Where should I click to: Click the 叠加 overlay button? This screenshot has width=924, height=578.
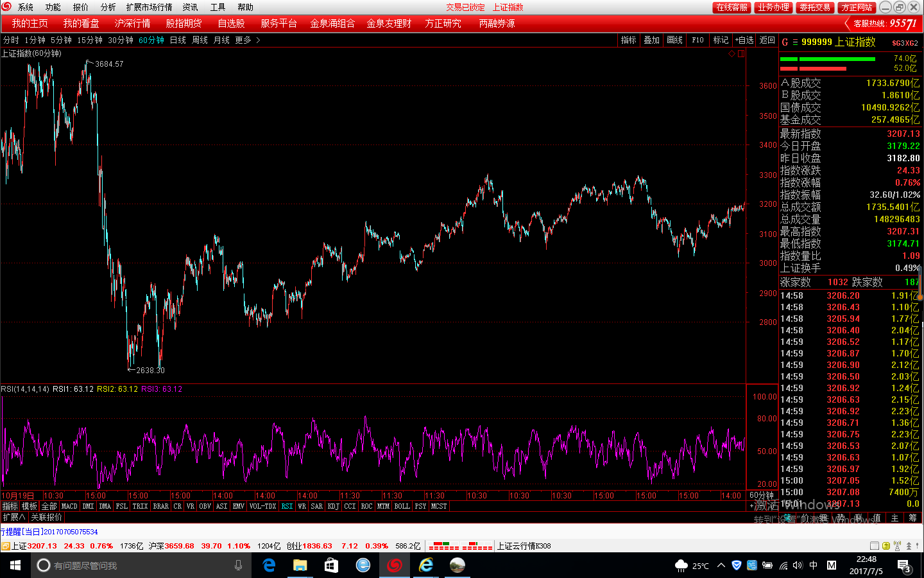tap(651, 40)
